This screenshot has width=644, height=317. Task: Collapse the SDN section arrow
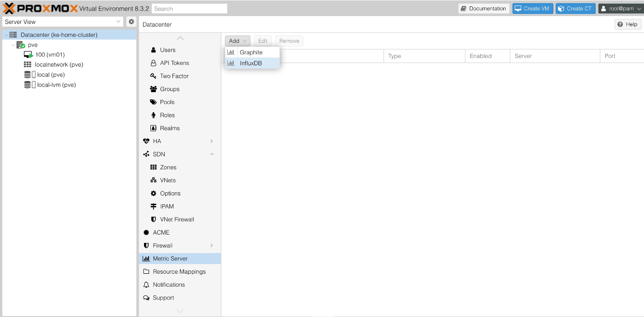(212, 154)
